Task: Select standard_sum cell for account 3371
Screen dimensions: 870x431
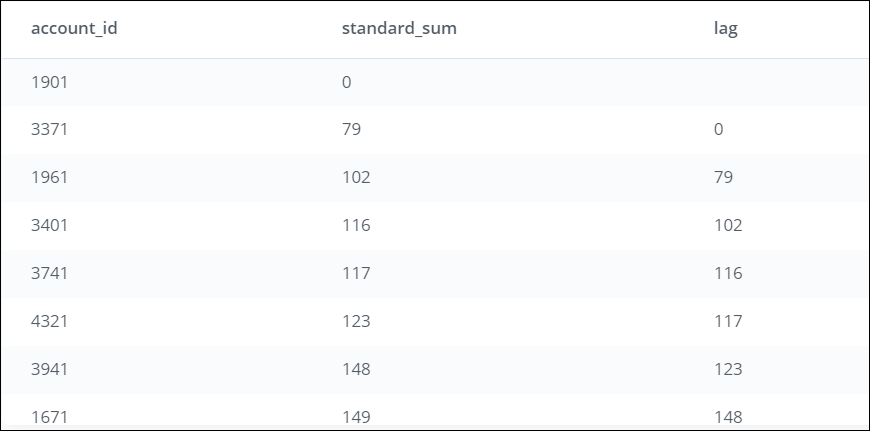Action: coord(351,129)
